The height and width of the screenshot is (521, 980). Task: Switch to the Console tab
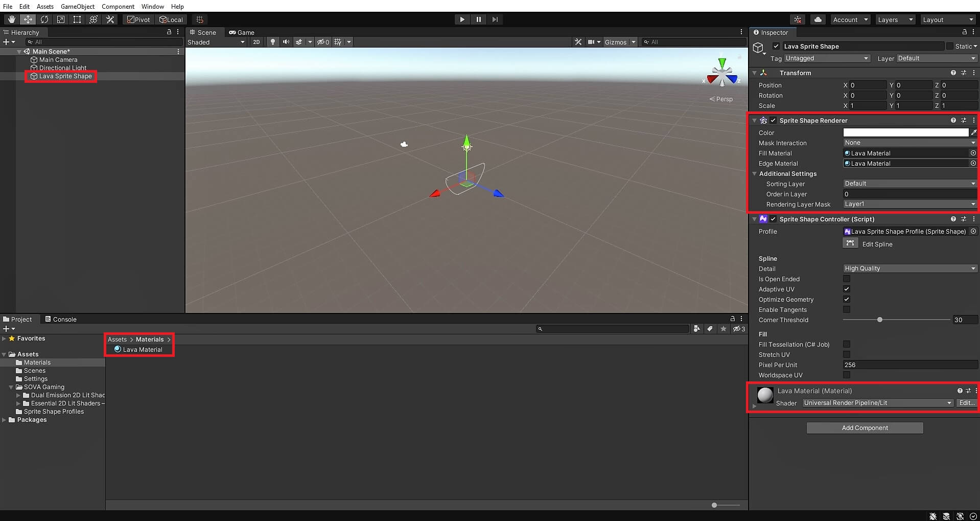pyautogui.click(x=61, y=319)
